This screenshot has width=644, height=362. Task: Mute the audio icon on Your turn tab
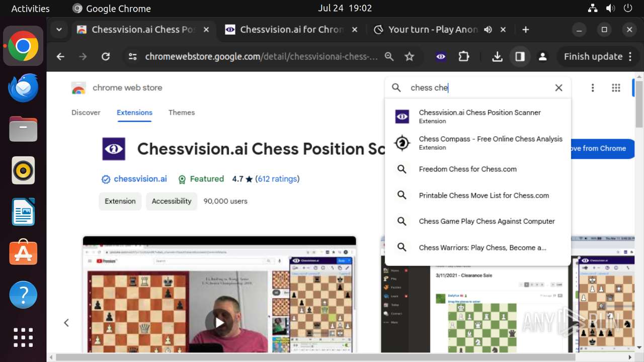pyautogui.click(x=488, y=30)
